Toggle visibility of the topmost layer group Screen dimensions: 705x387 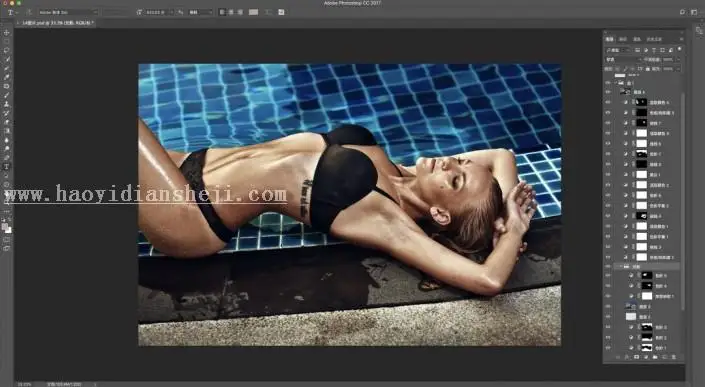(x=608, y=83)
